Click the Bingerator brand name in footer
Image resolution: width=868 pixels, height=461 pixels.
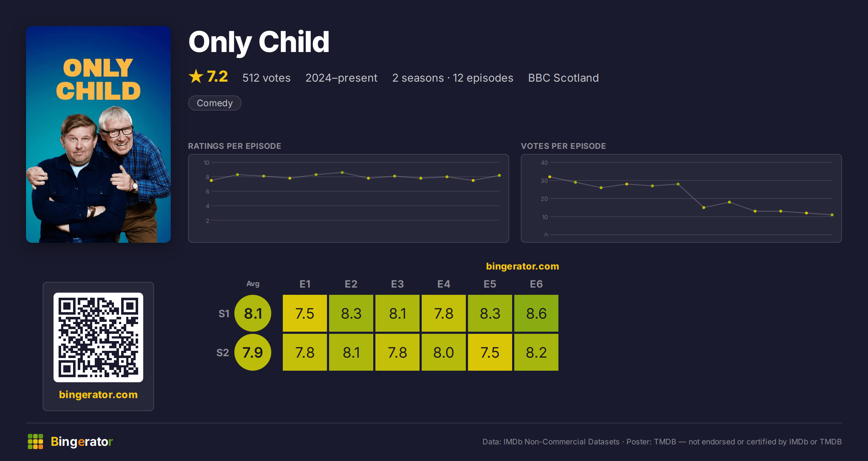tap(82, 441)
